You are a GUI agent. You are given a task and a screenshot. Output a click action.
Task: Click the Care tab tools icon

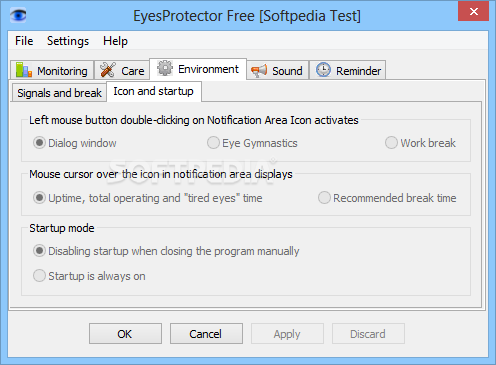tap(108, 70)
